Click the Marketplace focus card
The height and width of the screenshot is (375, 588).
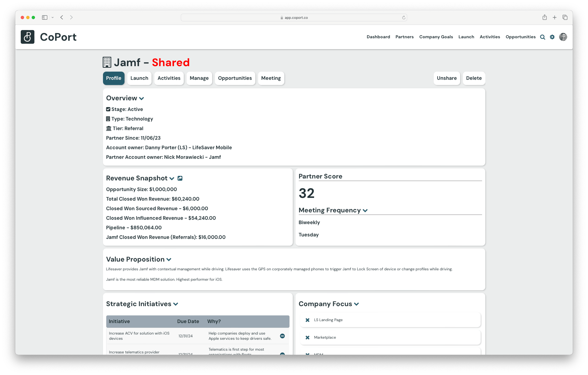pos(390,338)
